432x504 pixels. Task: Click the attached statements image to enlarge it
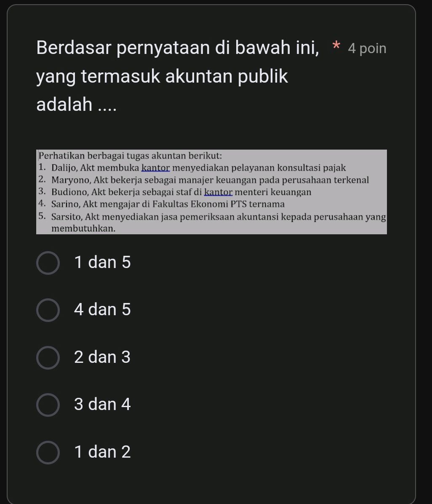click(x=211, y=192)
